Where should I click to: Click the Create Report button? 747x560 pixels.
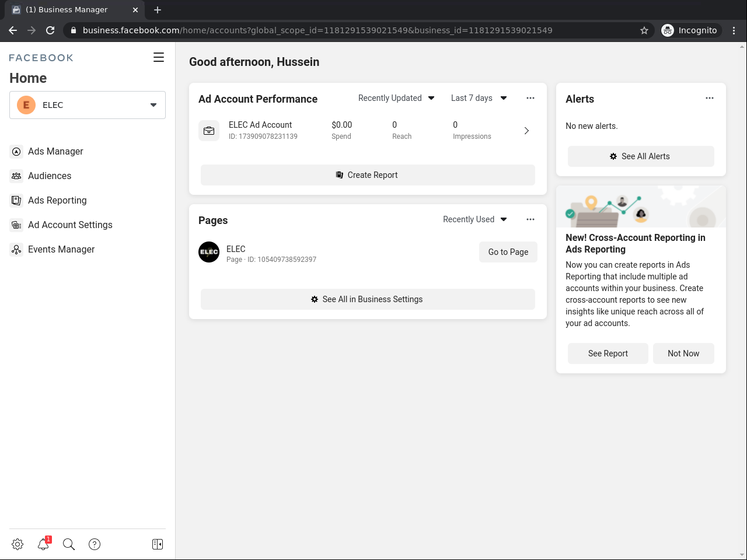click(x=368, y=175)
